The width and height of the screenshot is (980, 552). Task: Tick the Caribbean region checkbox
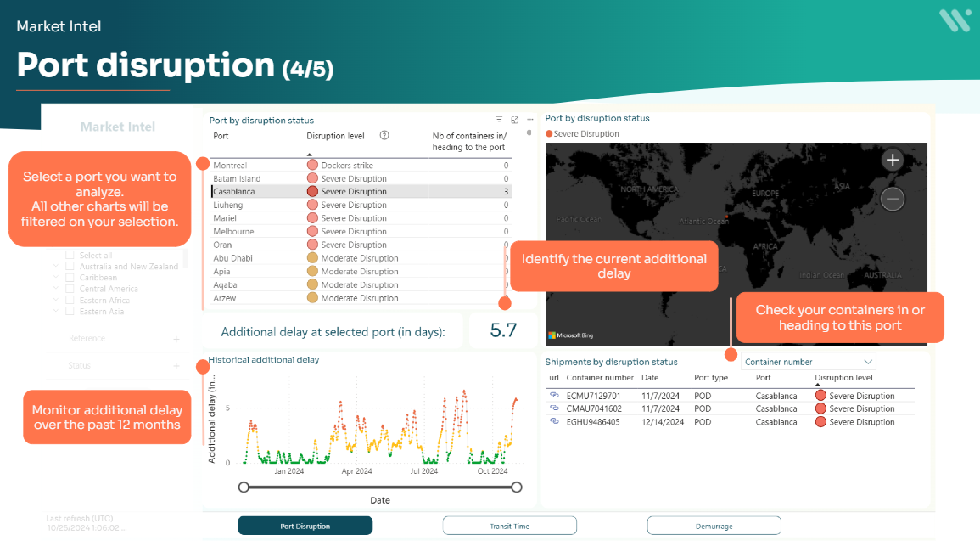coord(70,278)
